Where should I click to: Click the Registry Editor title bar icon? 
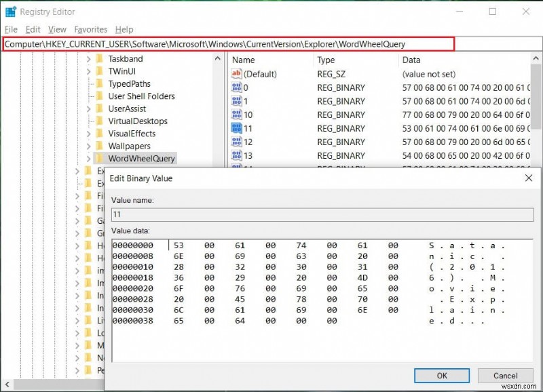pos(11,11)
